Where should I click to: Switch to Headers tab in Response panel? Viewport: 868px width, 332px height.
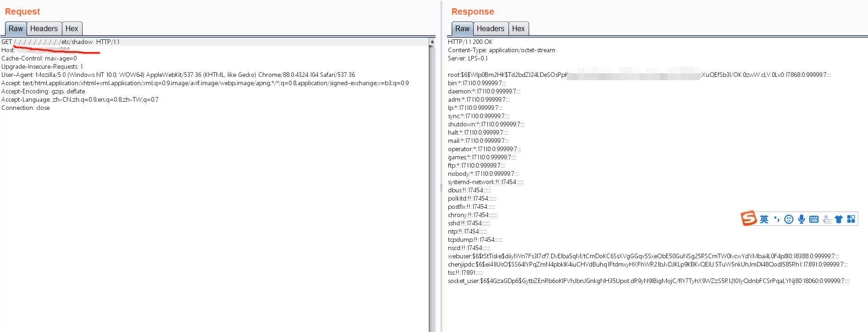pos(491,28)
